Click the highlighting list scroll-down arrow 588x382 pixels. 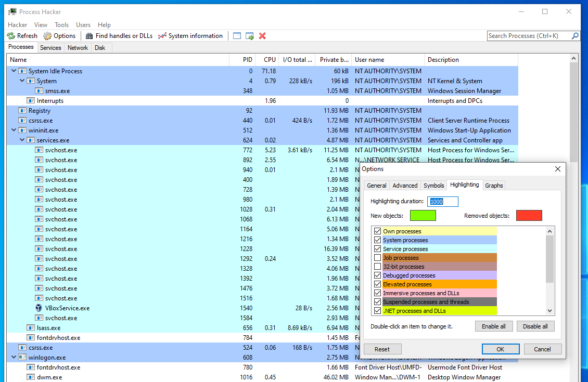(x=549, y=310)
